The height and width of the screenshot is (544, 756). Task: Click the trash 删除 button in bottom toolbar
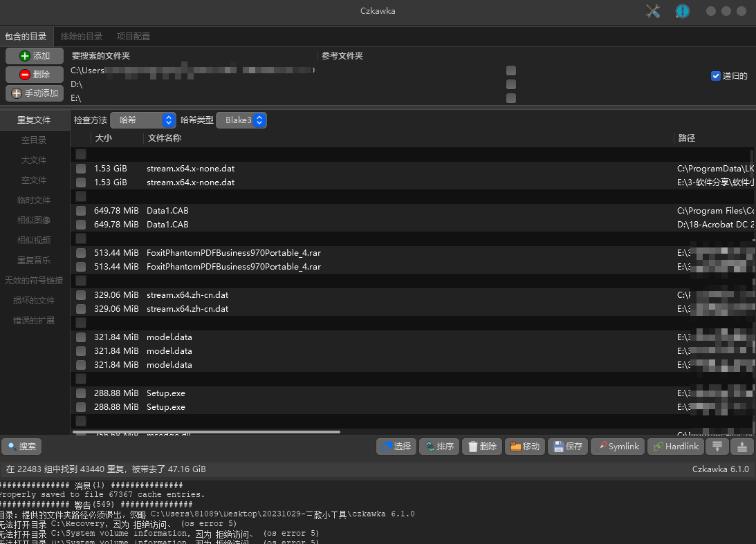pyautogui.click(x=482, y=447)
